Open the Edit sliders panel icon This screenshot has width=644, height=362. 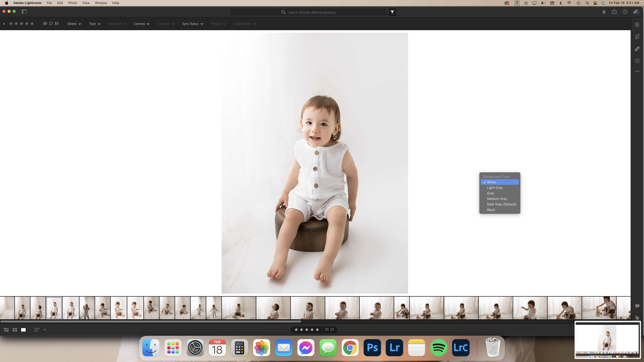point(637,25)
